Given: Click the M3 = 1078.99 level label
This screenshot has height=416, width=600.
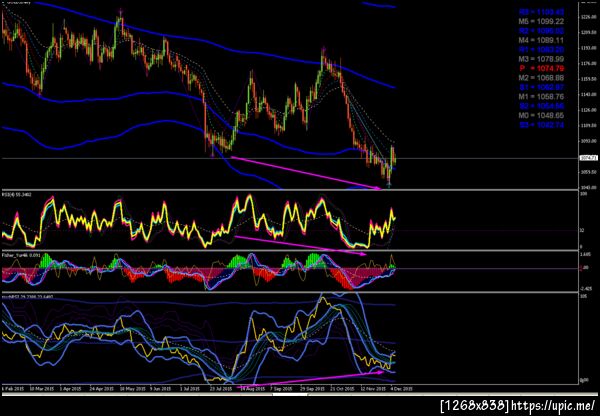Looking at the screenshot, I should [541, 59].
